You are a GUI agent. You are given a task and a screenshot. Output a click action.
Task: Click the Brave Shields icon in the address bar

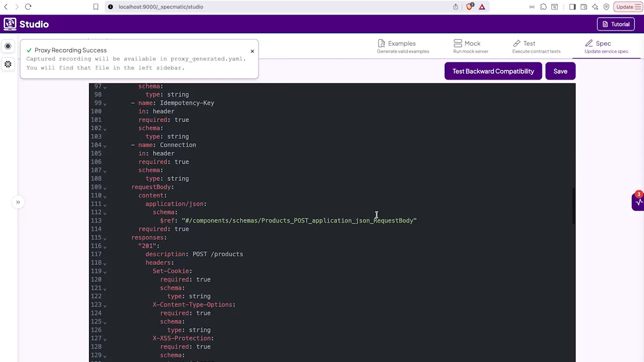pos(469,7)
